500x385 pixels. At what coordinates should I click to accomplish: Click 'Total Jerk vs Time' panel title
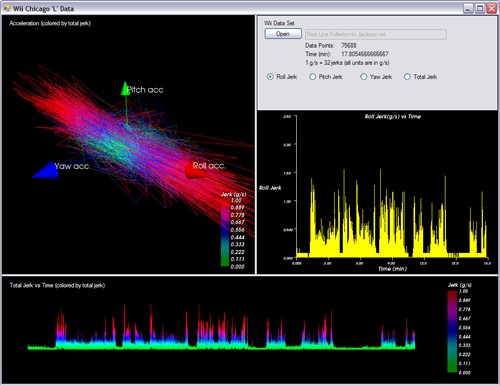coord(57,285)
